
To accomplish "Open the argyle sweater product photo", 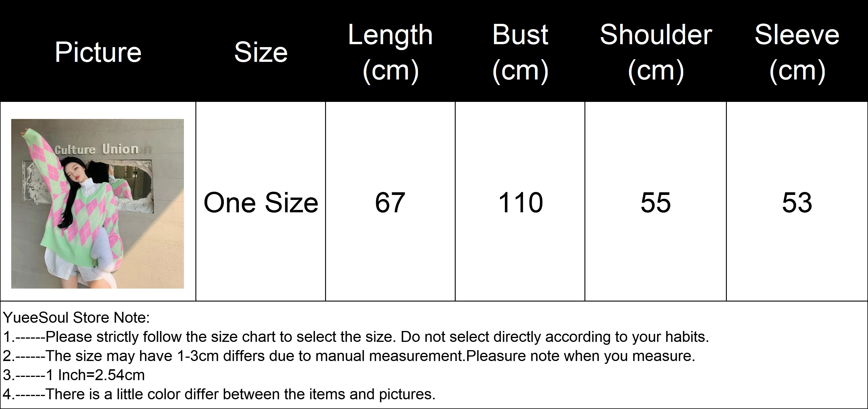I will [97, 203].
